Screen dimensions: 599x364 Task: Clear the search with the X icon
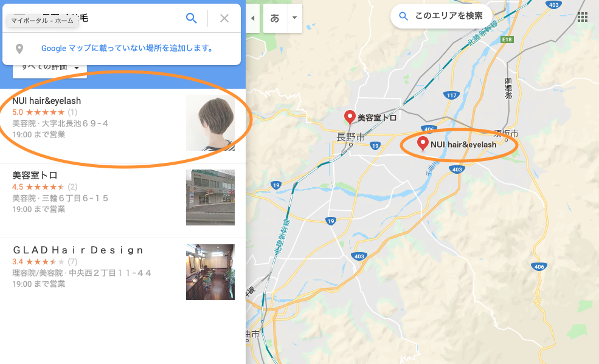click(224, 18)
